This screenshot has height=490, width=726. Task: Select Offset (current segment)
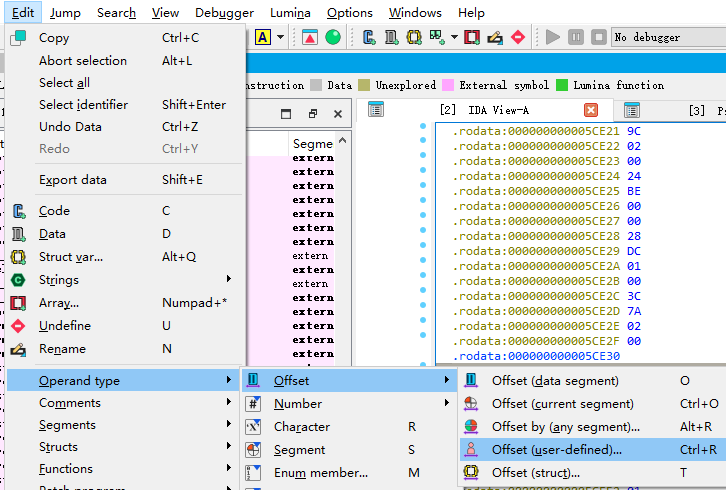point(592,404)
